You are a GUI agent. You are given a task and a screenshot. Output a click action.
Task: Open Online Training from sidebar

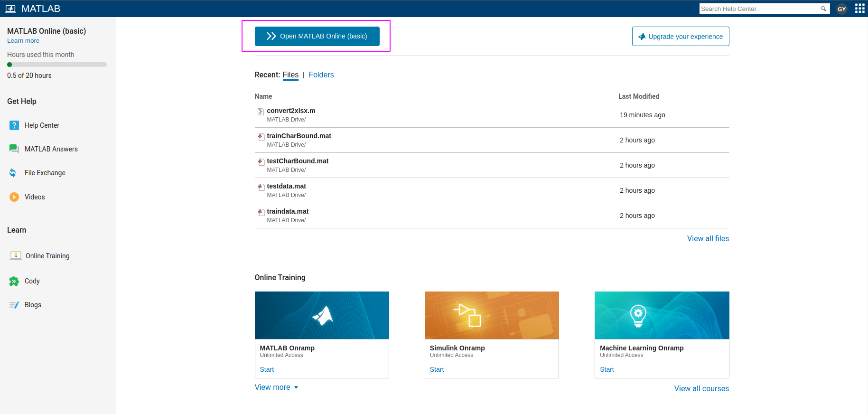47,256
